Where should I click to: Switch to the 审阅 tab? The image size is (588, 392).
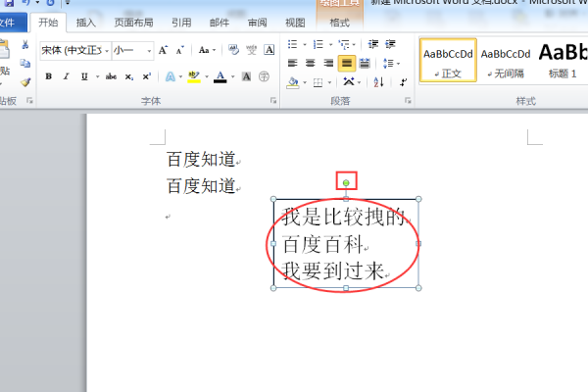257,23
